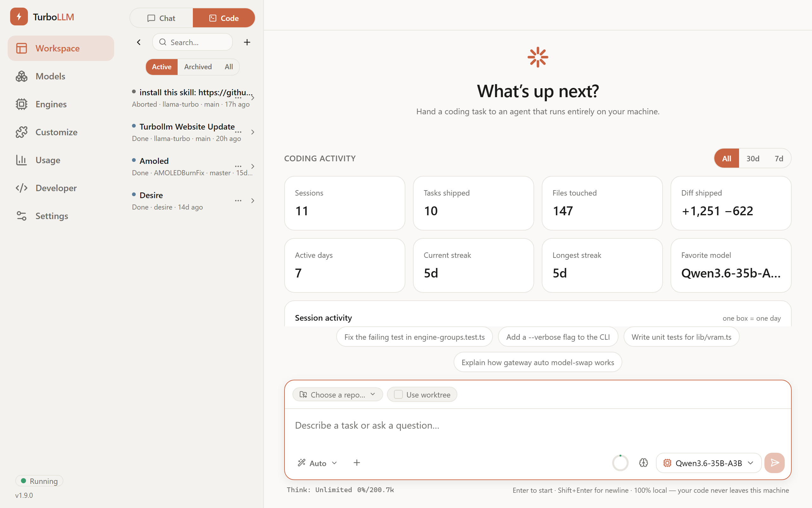Show Archived sessions filter
This screenshot has height=508, width=812.
(x=198, y=67)
